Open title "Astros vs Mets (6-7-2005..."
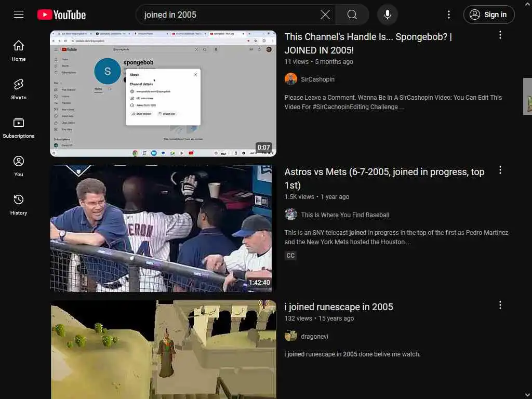This screenshot has width=532, height=399. click(x=384, y=179)
